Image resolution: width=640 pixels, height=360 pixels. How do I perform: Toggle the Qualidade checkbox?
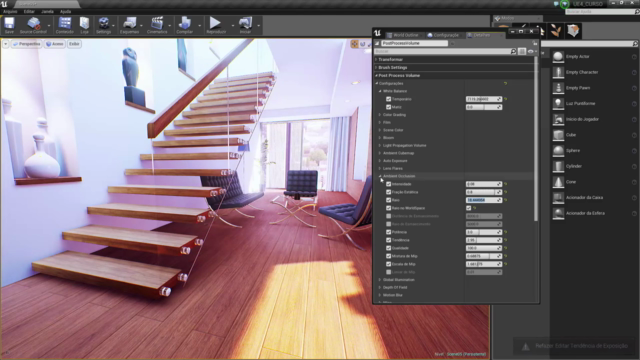389,248
